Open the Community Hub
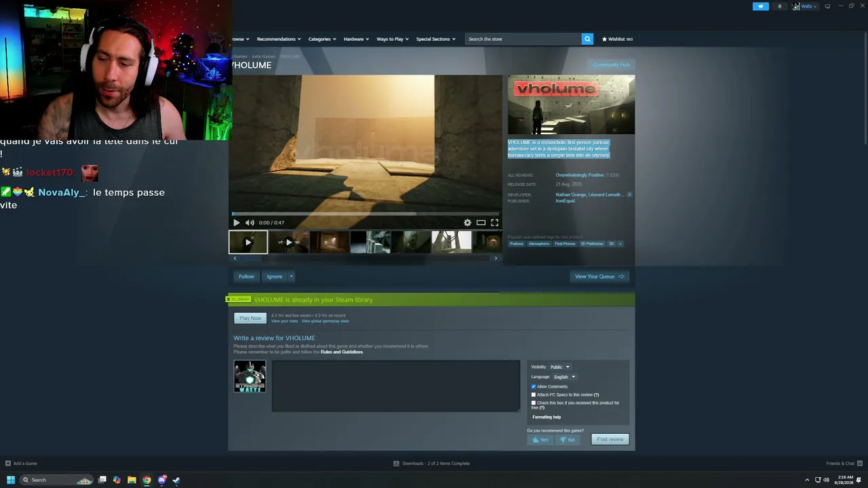Screen dimensions: 868x488 tap(611, 65)
